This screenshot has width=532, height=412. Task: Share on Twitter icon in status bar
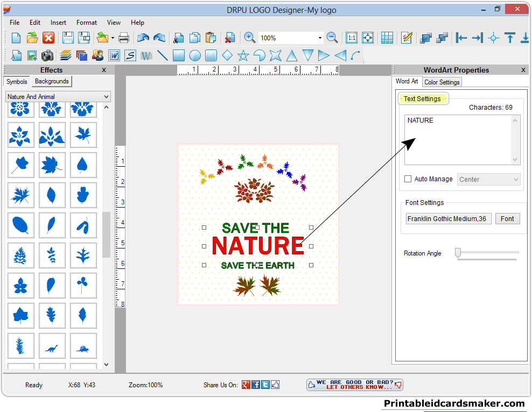[265, 385]
